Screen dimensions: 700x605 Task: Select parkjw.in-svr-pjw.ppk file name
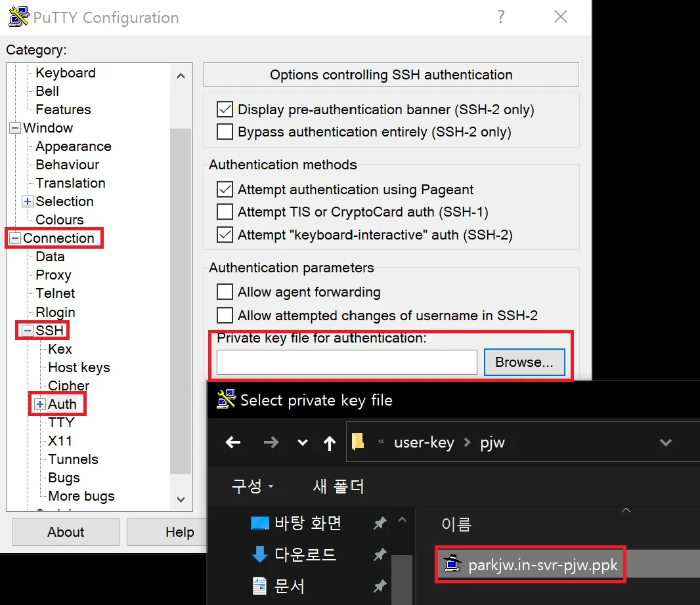[543, 565]
